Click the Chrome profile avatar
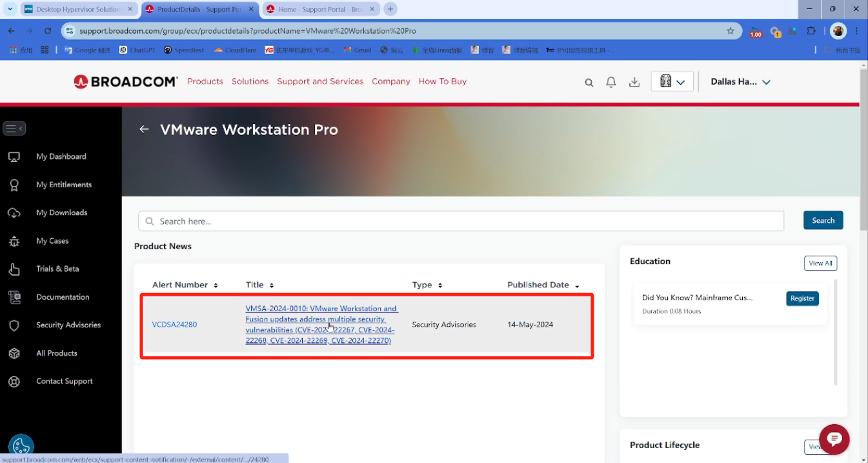The height and width of the screenshot is (463, 868). [838, 30]
